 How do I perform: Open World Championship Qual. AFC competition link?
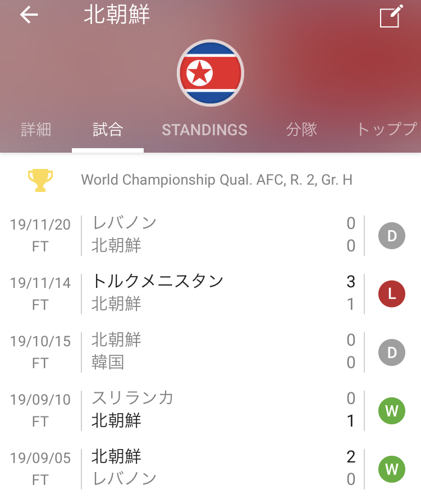[x=217, y=180]
